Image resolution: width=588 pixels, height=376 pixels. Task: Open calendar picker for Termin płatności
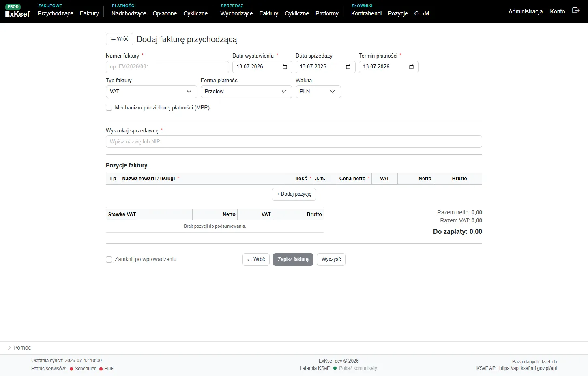coord(411,67)
